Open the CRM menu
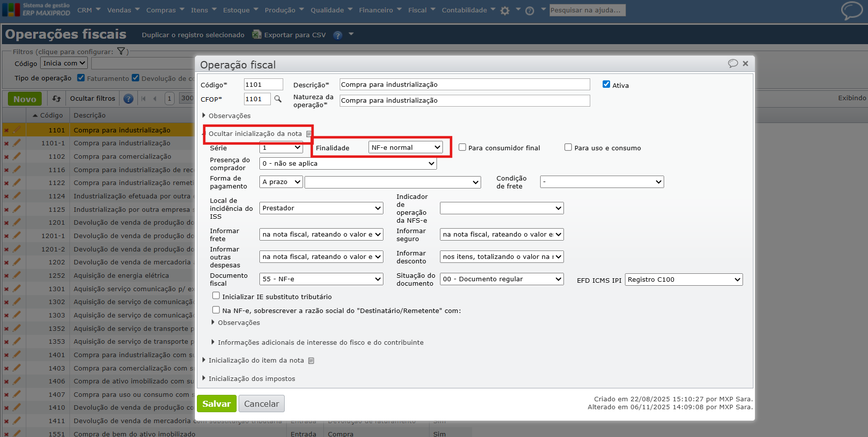This screenshot has width=868, height=437. point(89,10)
